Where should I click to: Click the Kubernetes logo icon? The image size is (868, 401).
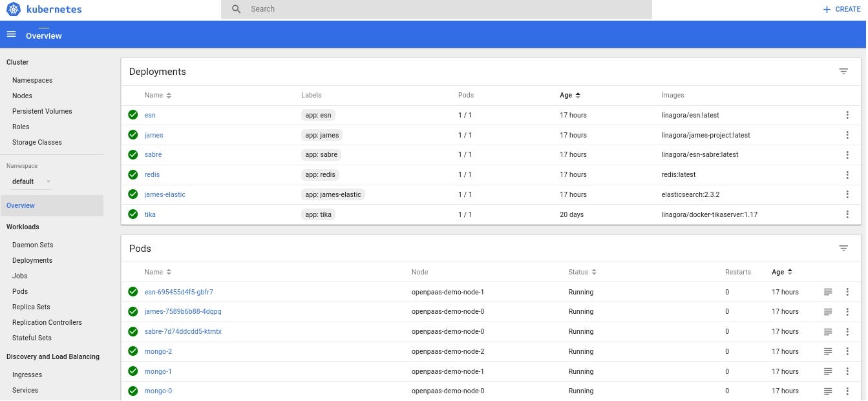pyautogui.click(x=14, y=10)
